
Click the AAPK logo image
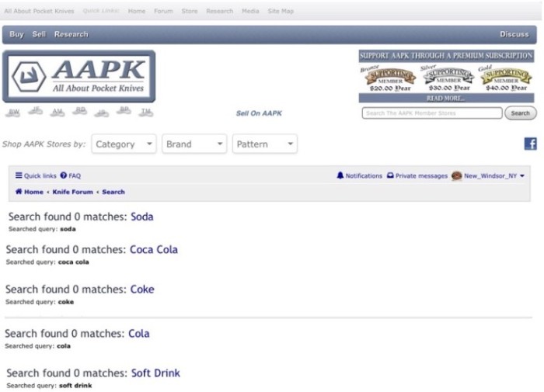click(79, 76)
